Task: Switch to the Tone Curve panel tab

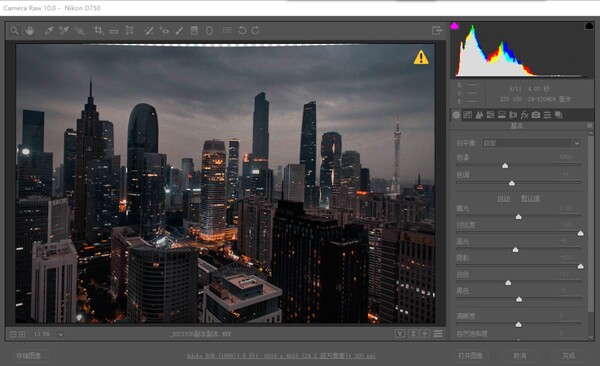Action: [468, 115]
